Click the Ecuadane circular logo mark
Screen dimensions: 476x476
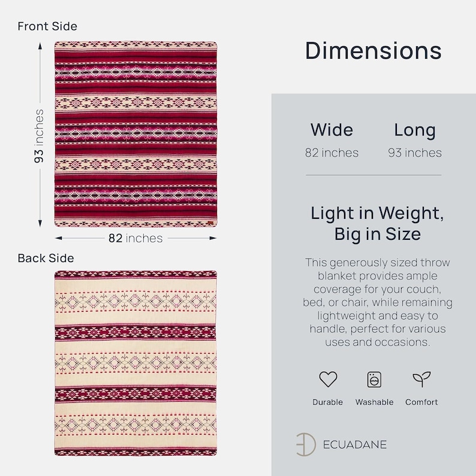click(x=306, y=444)
